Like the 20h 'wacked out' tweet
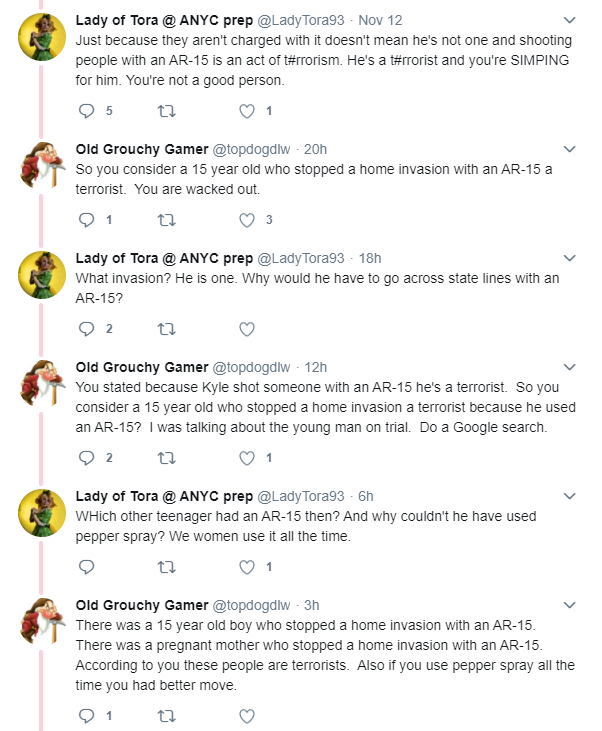The width and height of the screenshot is (602, 731). [247, 220]
